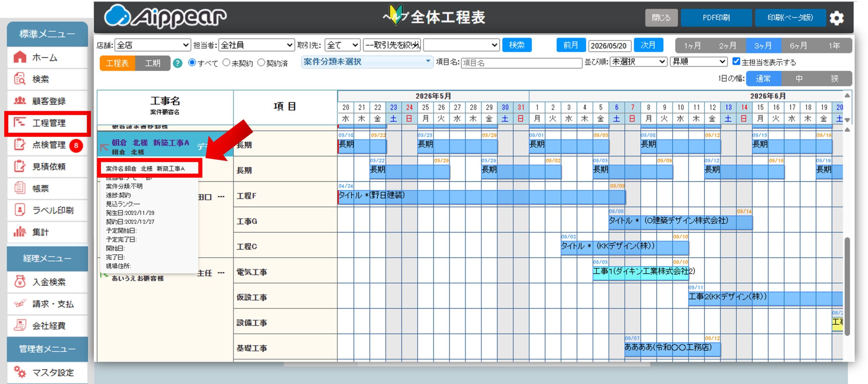Select the すべて radio button

point(192,62)
